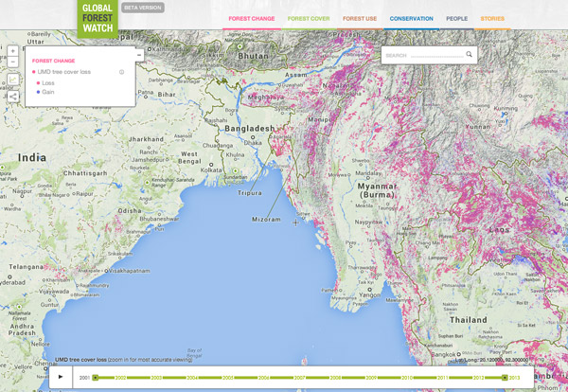Image resolution: width=568 pixels, height=392 pixels.
Task: Click into the Search field
Action: (x=421, y=55)
